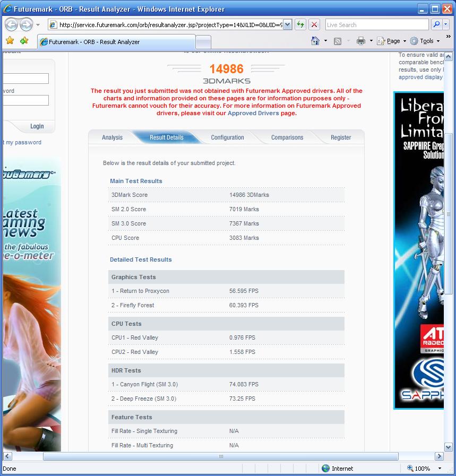Open the Register tab
Screen dimensions: 456x476
[x=341, y=137]
